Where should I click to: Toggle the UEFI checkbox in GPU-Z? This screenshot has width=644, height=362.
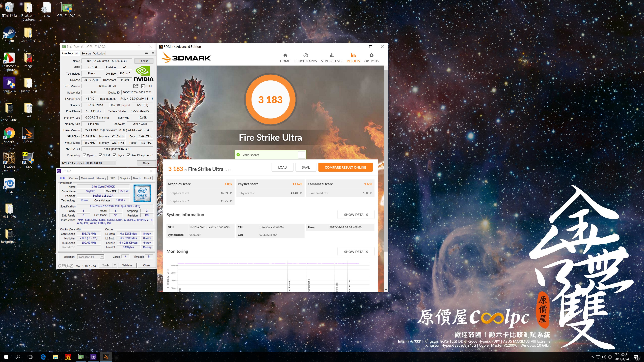(x=143, y=86)
